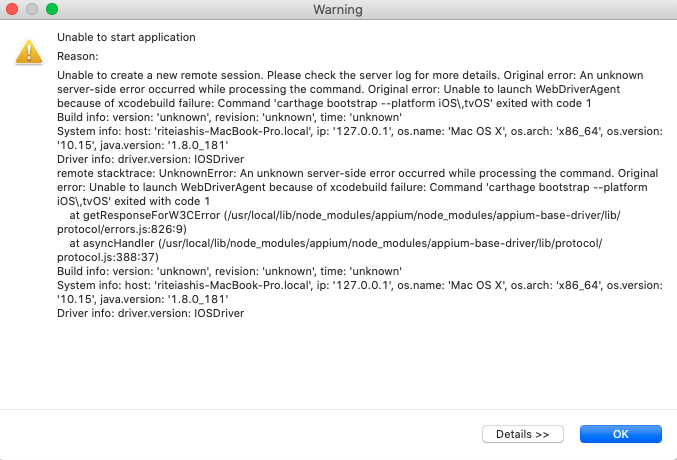Click the OK button
Viewport: 677px width, 460px height.
[621, 434]
